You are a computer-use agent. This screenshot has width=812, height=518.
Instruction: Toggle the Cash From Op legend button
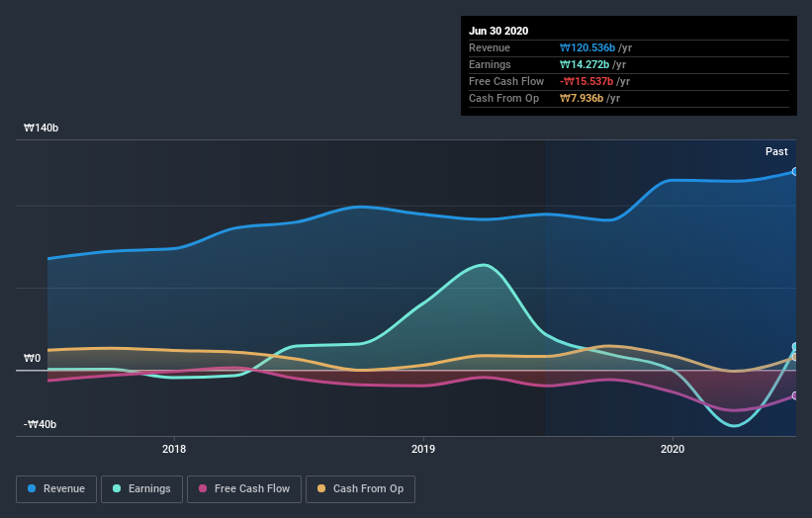[x=360, y=489]
